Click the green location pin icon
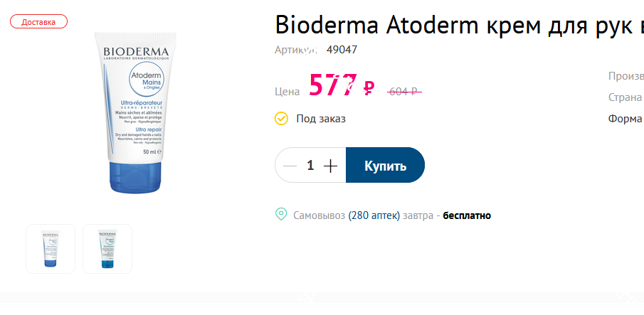Screen dimensions: 644x315 point(281,214)
